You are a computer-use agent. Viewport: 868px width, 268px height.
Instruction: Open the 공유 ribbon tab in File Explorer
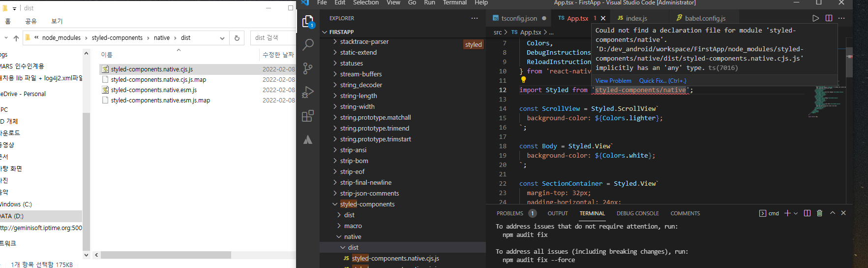pyautogui.click(x=31, y=21)
